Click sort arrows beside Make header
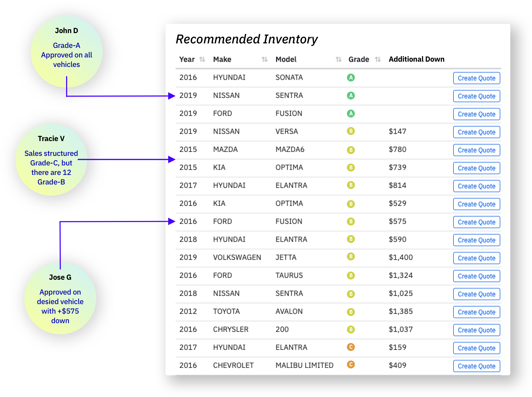The width and height of the screenshot is (532, 397). click(264, 59)
